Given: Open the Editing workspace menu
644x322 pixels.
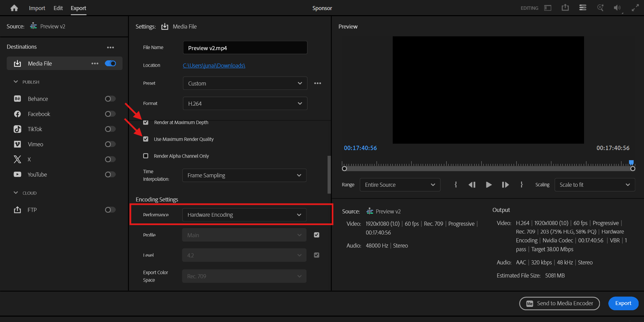Looking at the screenshot, I should (x=529, y=8).
